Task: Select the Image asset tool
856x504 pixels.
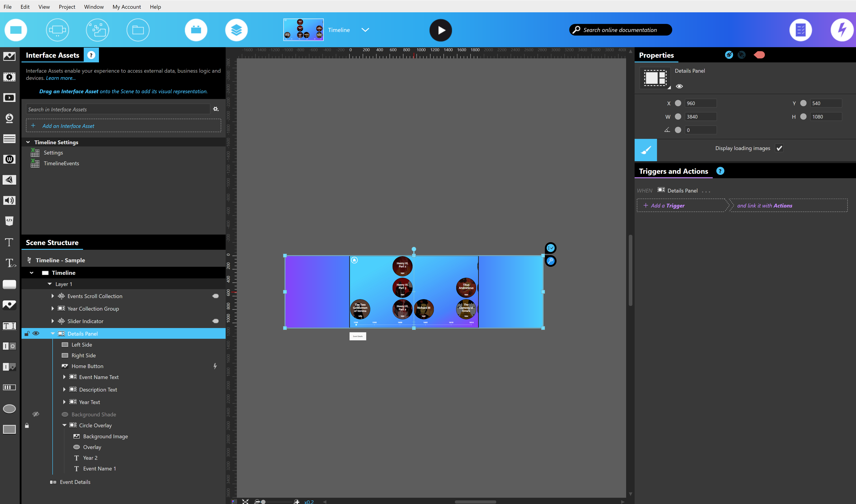Action: (9, 56)
